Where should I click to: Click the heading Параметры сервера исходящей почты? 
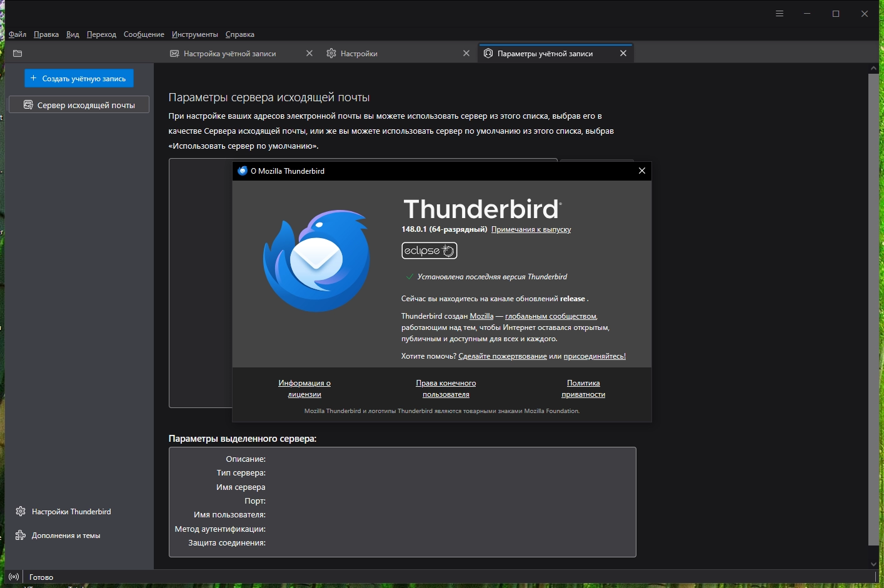click(269, 97)
